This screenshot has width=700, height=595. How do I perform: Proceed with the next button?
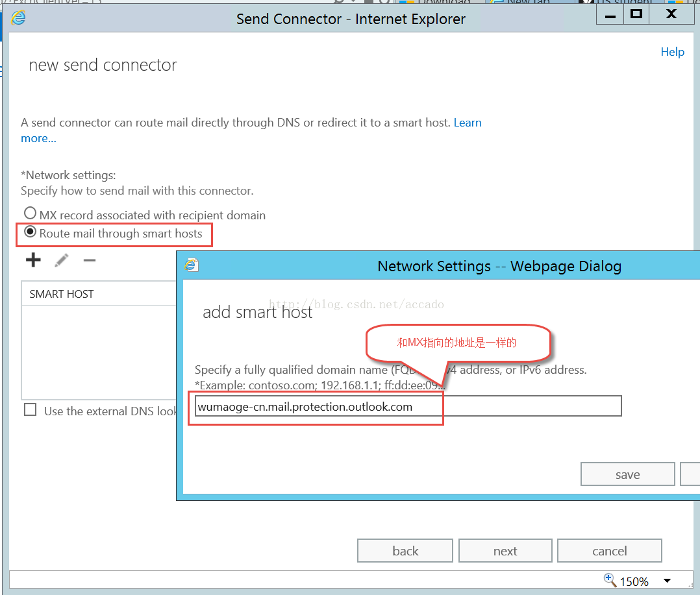click(x=505, y=551)
